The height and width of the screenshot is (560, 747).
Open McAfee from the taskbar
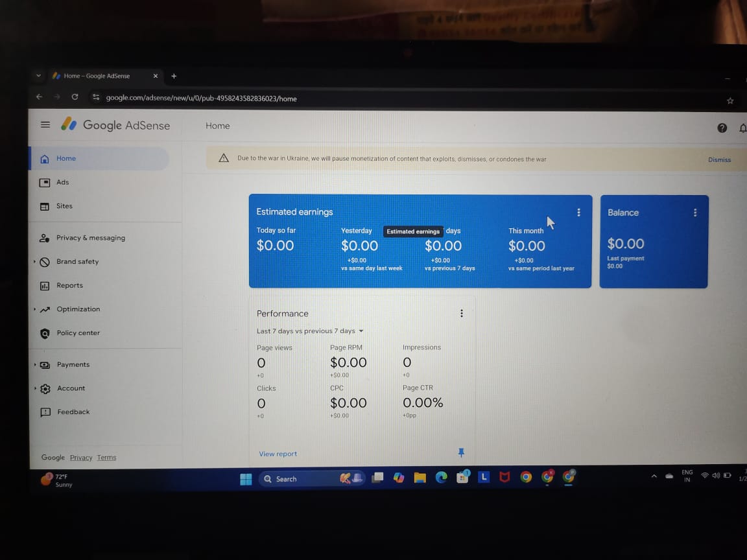pos(504,476)
